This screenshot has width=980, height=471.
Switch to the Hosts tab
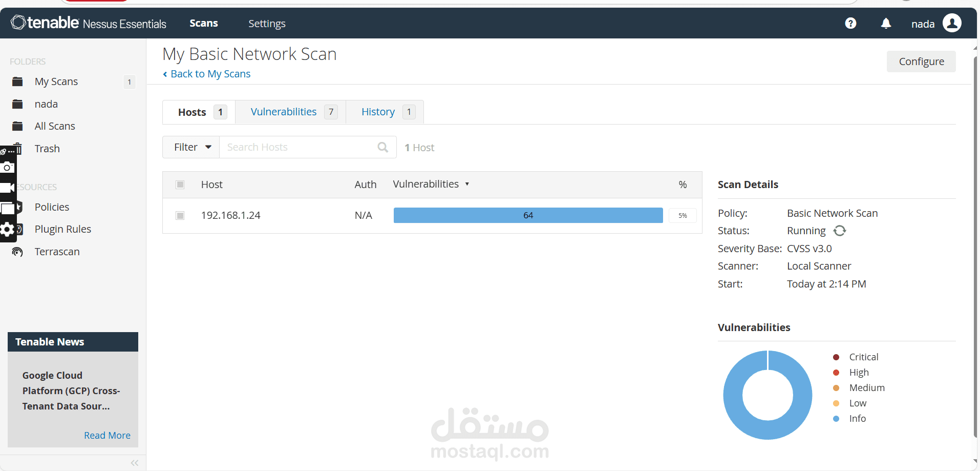pyautogui.click(x=199, y=112)
